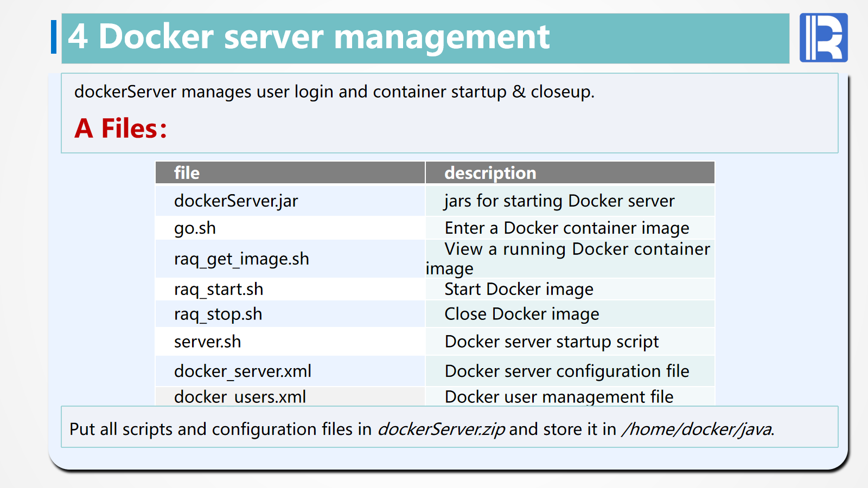Click the "Docker server startup script" description

(x=552, y=342)
